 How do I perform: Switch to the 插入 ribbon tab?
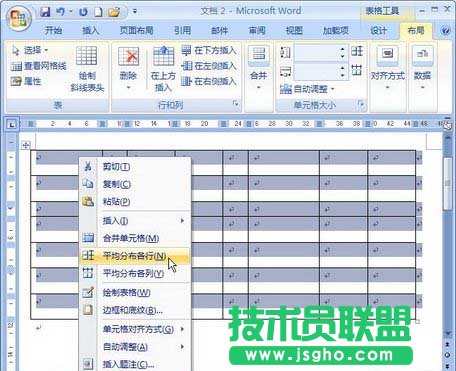click(91, 31)
